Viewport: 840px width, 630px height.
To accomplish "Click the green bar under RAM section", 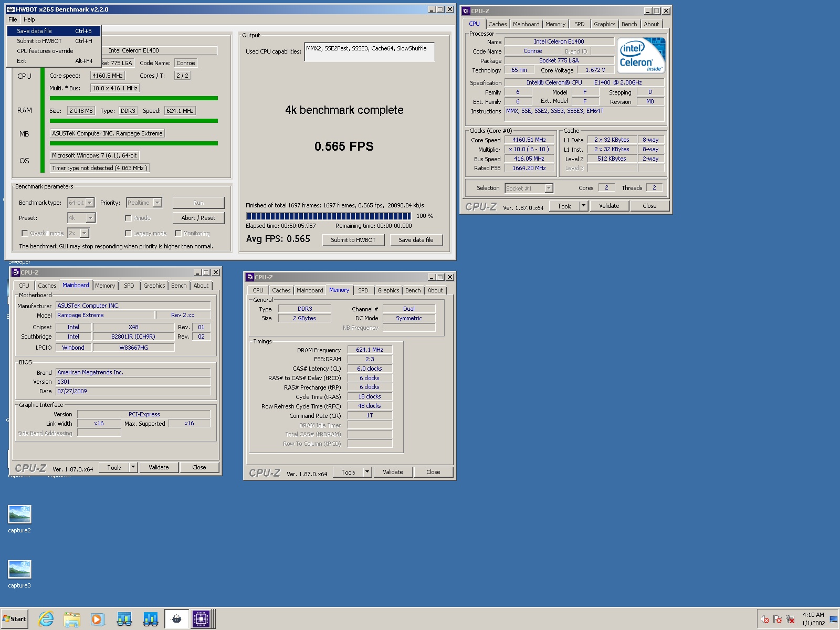I will point(133,121).
